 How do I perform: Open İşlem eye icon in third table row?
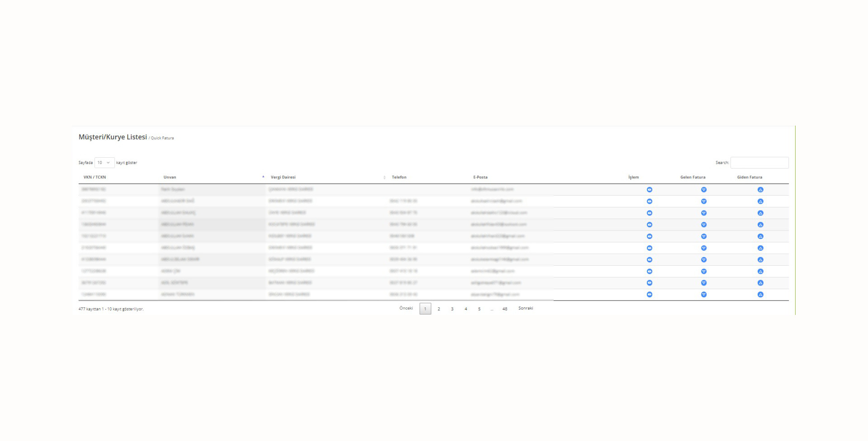[650, 213]
